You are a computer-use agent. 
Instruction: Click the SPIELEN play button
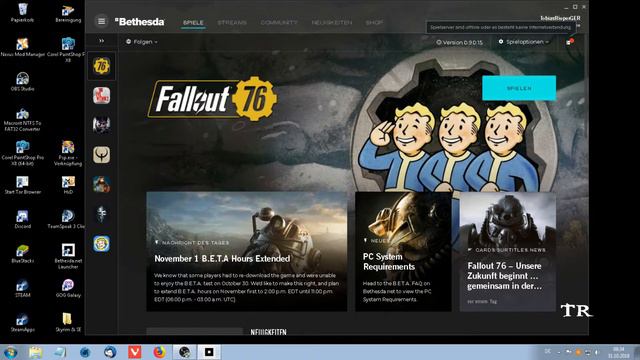519,88
